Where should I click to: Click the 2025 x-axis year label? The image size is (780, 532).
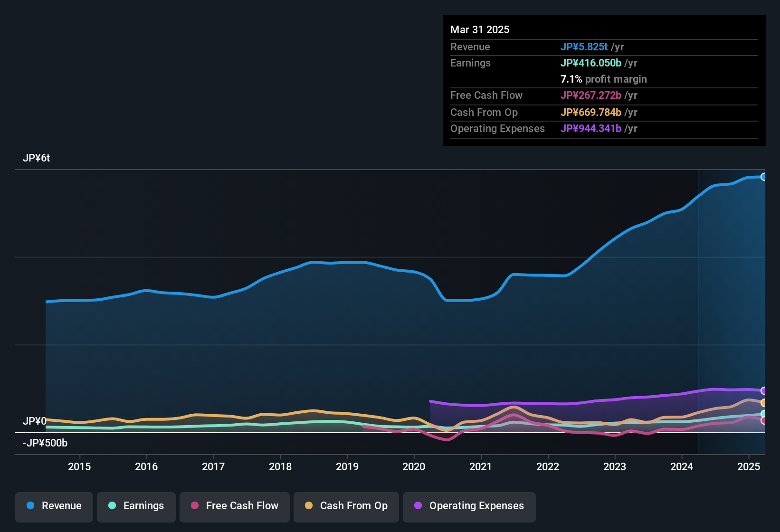coord(749,466)
